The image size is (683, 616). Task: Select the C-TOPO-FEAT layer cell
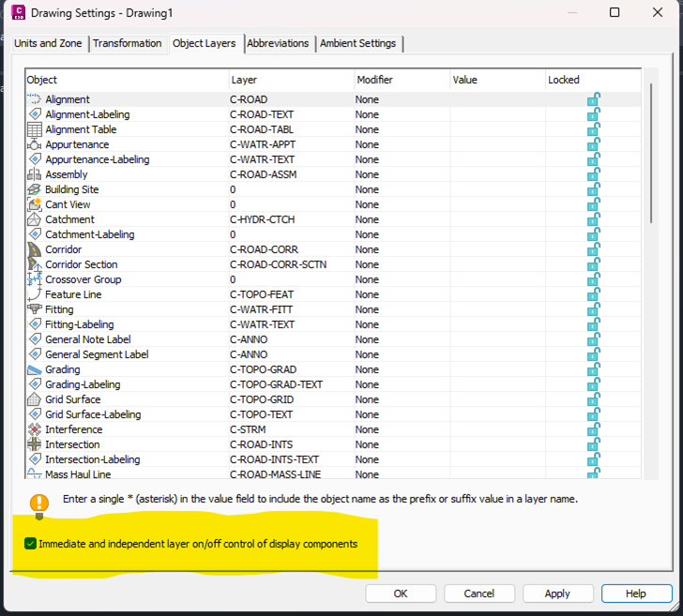tap(292, 294)
